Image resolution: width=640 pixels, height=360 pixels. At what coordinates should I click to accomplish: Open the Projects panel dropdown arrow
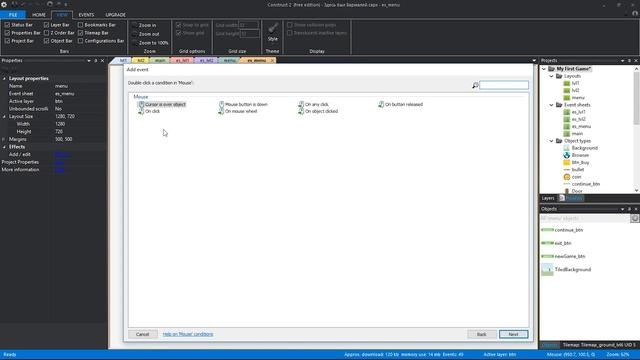pyautogui.click(x=622, y=61)
